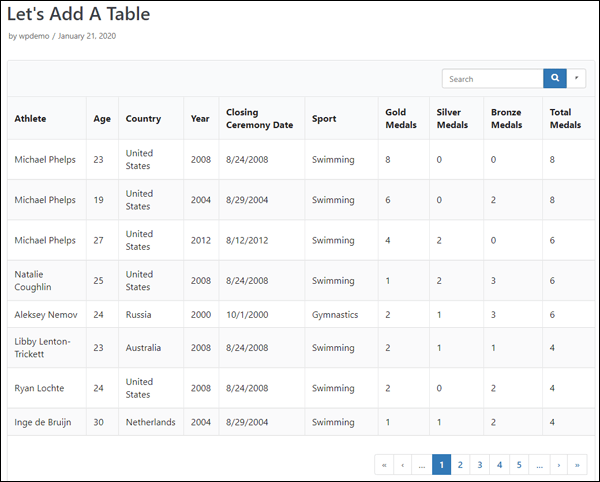Sort by Closing Ceremony Date header
This screenshot has height=482, width=600.
click(x=259, y=119)
